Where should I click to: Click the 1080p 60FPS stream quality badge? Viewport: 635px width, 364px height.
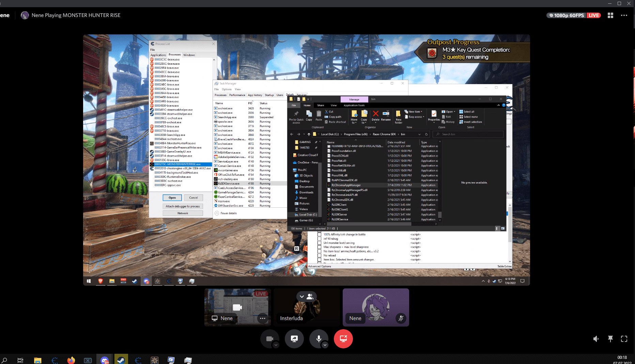tap(567, 15)
